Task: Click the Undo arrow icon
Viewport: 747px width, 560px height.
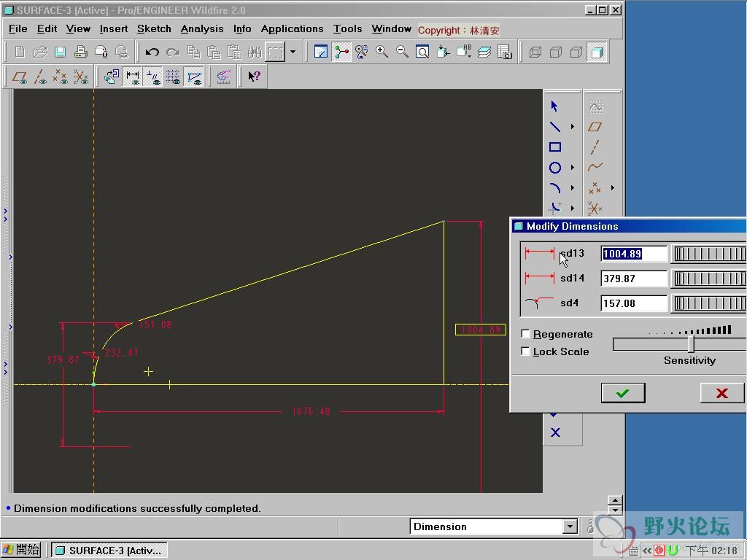Action: point(152,52)
